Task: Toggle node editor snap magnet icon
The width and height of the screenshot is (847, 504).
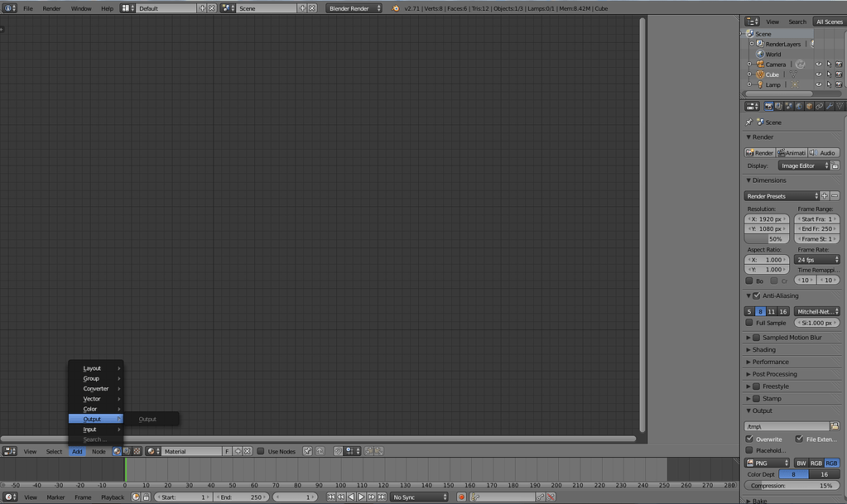Action: point(338,451)
